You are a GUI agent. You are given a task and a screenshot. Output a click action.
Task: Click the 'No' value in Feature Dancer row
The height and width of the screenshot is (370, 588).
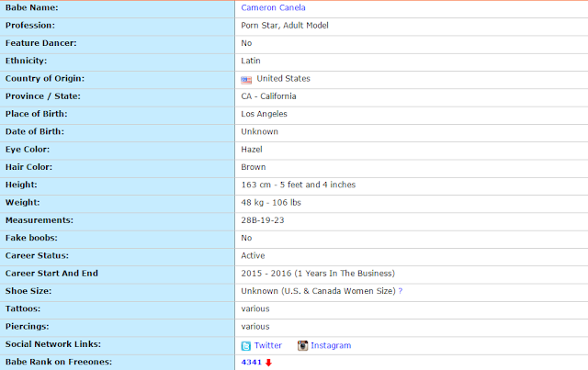tap(246, 43)
